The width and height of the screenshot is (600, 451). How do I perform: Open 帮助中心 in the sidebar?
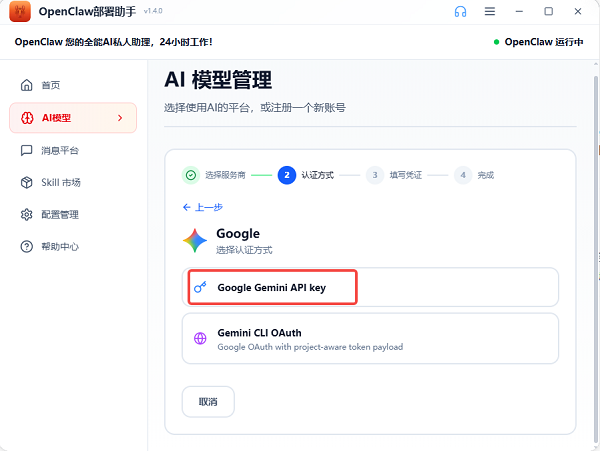point(73,247)
